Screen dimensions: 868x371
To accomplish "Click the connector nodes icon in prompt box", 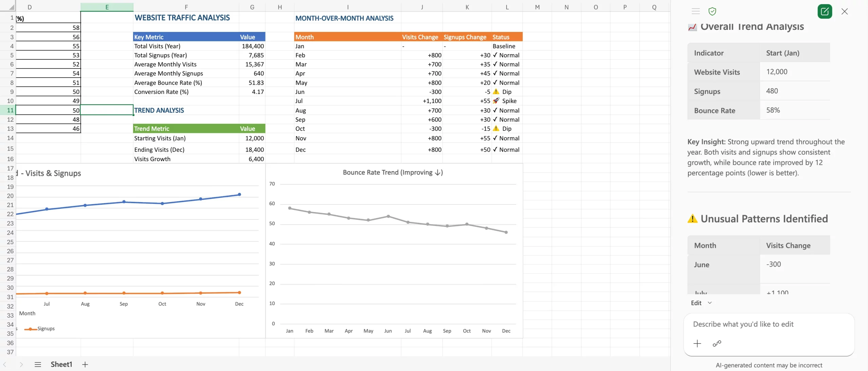I will coord(717,344).
